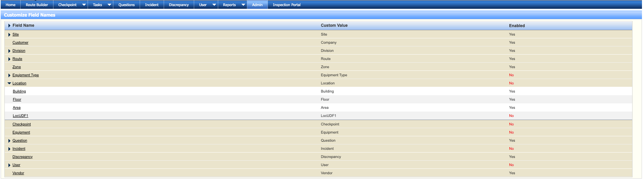Image resolution: width=644 pixels, height=180 pixels.
Task: Expand the Equipment Type row triangle
Action: (9, 75)
